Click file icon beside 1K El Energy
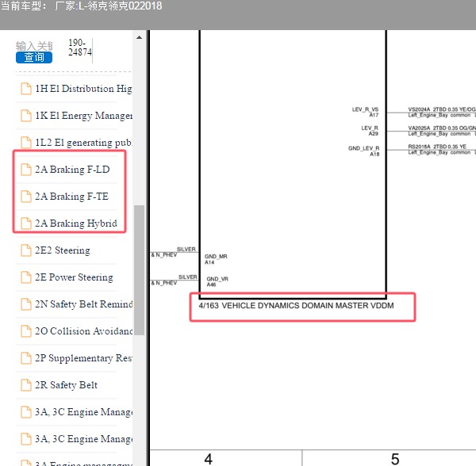This screenshot has height=466, width=476. (26, 116)
